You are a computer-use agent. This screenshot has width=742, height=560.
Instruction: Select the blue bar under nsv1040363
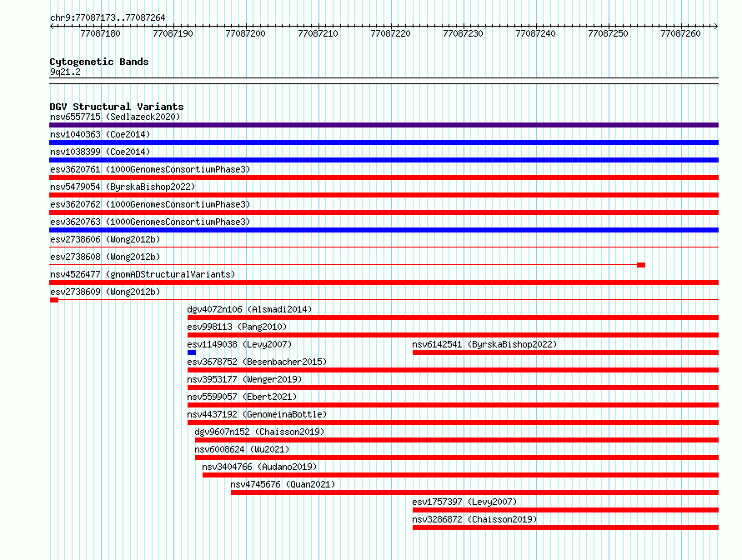point(384,142)
